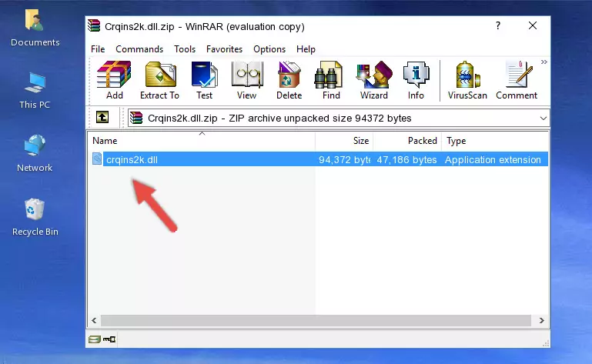The width and height of the screenshot is (592, 364).
Task: Show archive Info
Action: tap(416, 80)
